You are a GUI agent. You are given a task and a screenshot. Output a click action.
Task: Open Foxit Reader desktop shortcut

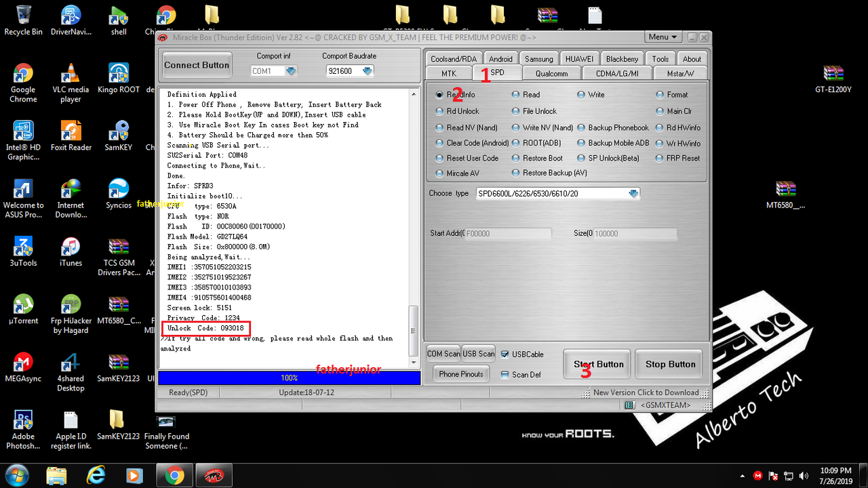[71, 136]
